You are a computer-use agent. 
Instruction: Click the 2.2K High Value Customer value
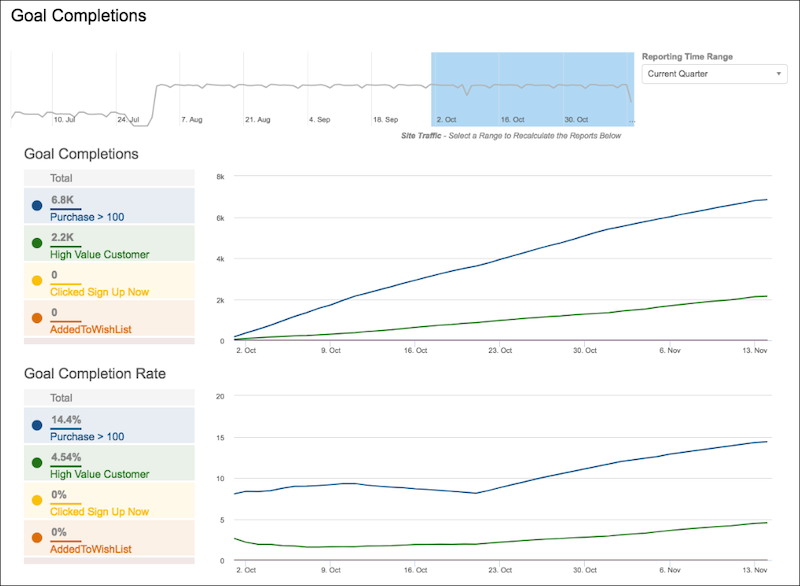62,237
